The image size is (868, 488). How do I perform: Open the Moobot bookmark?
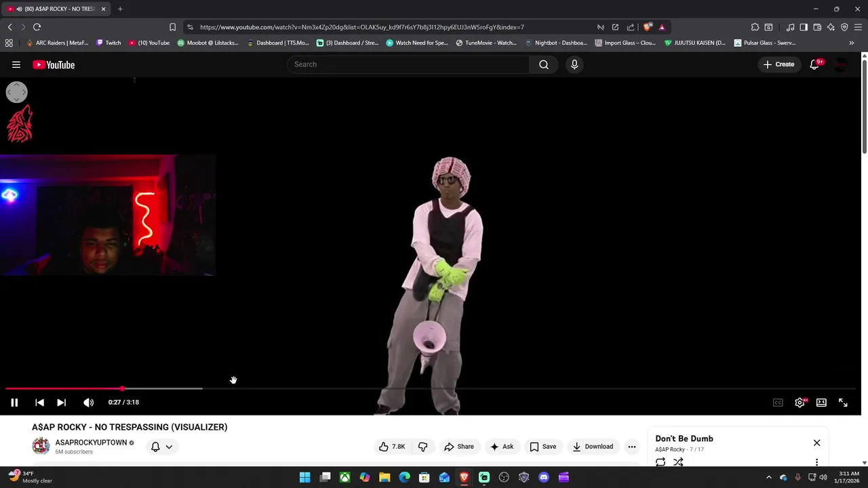click(x=208, y=43)
